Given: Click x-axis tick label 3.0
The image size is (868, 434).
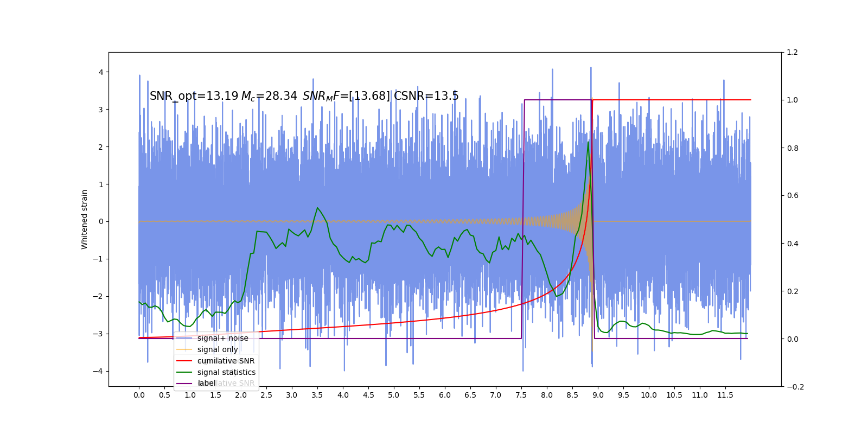Looking at the screenshot, I should point(292,395).
